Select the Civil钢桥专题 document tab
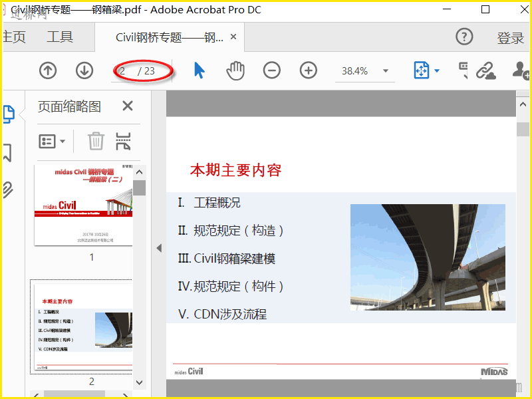The image size is (532, 399). pyautogui.click(x=170, y=37)
